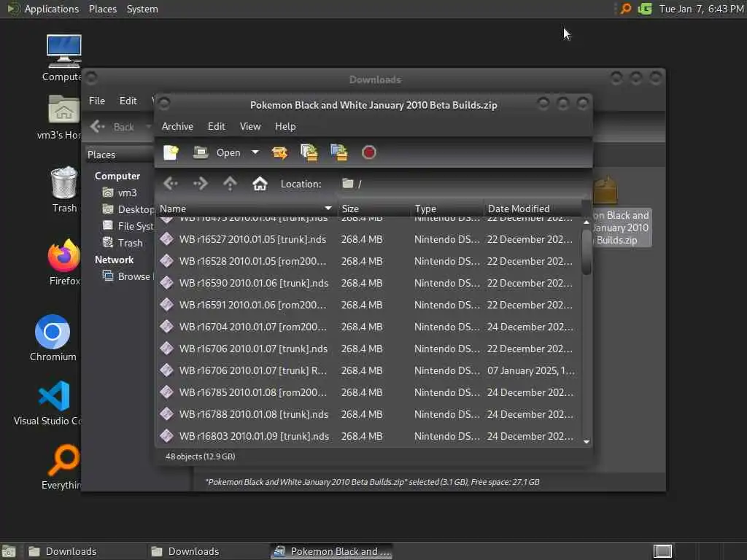
Task: Click the Places sidebar header selector
Action: tap(120, 155)
